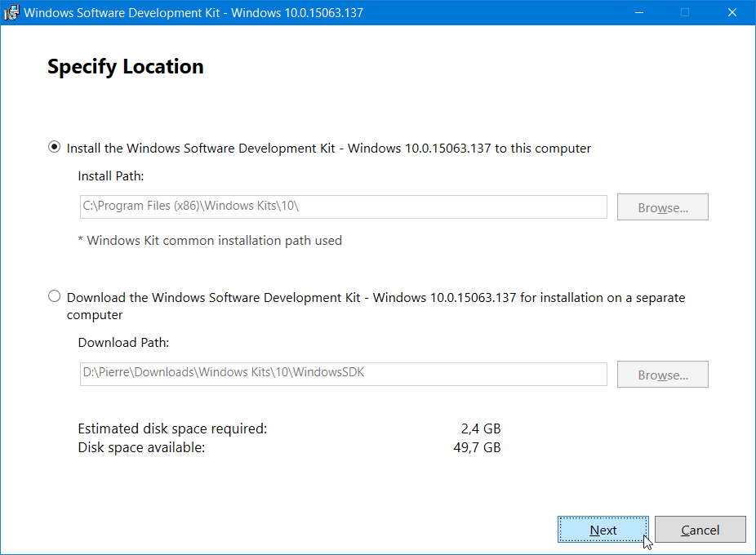The width and height of the screenshot is (756, 555).
Task: Abort setup with the Cancel button
Action: [x=700, y=530]
